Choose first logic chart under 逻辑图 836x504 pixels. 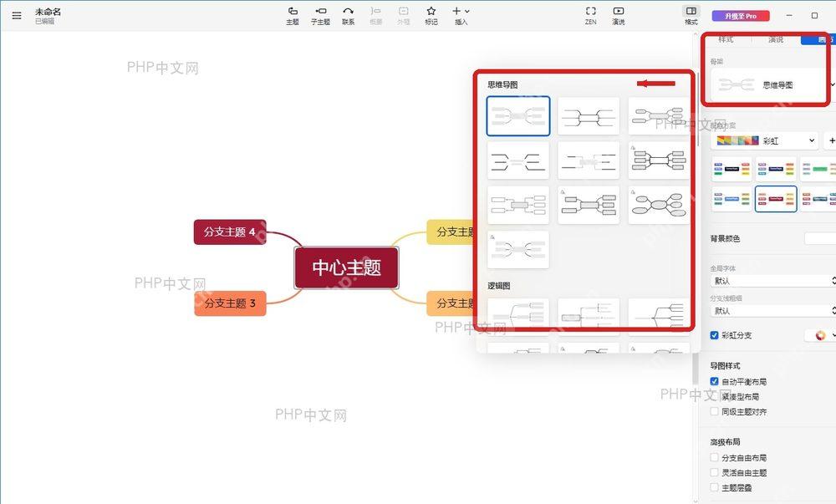(x=517, y=317)
